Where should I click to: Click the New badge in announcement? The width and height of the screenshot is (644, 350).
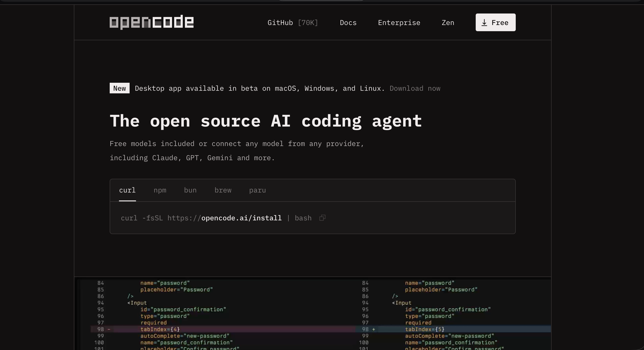(119, 88)
